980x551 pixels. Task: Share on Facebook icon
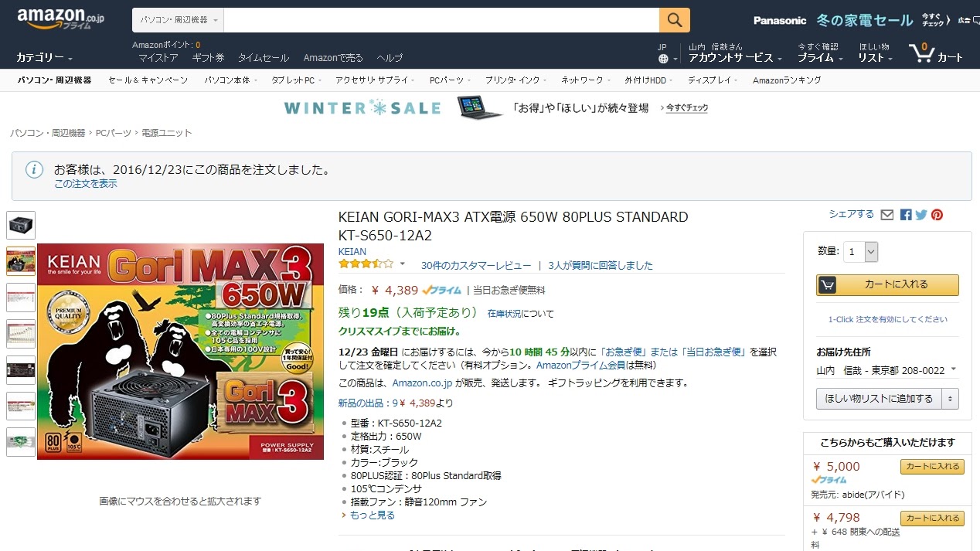tap(906, 215)
